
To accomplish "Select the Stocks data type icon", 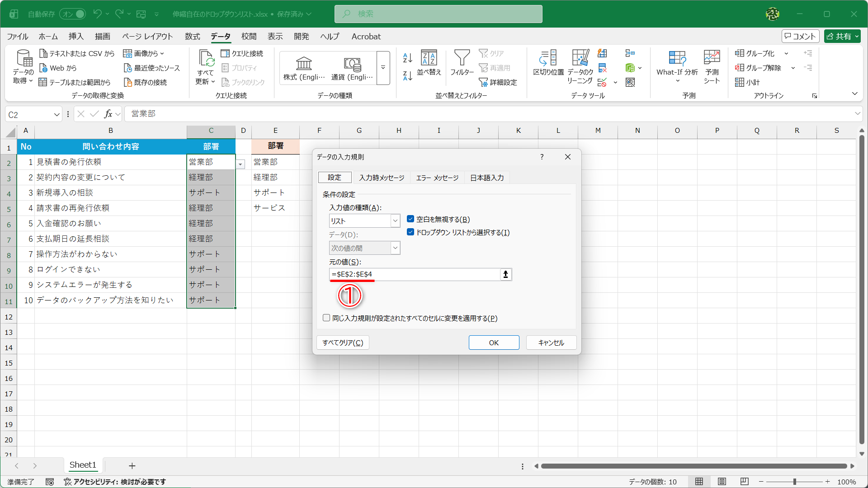I will click(304, 63).
